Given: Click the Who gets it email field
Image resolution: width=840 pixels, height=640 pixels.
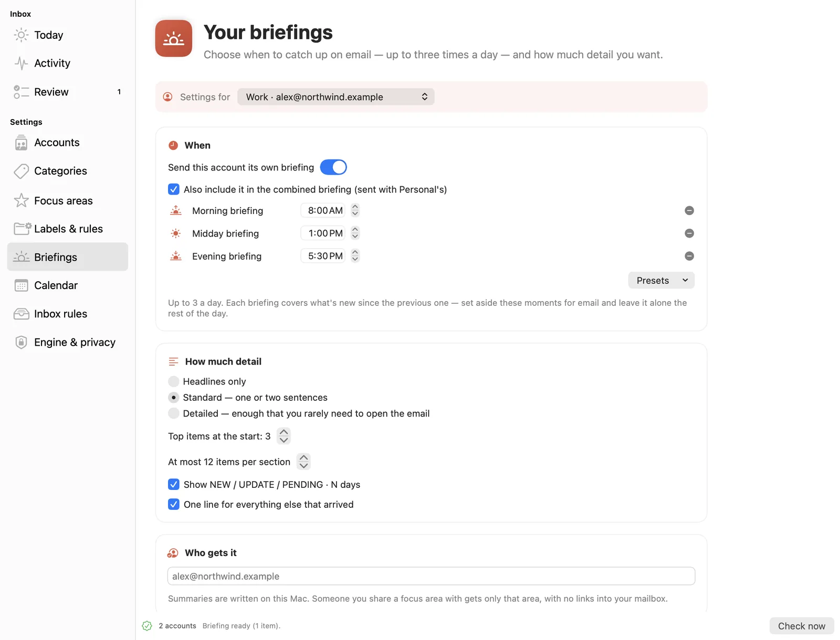Looking at the screenshot, I should [432, 576].
